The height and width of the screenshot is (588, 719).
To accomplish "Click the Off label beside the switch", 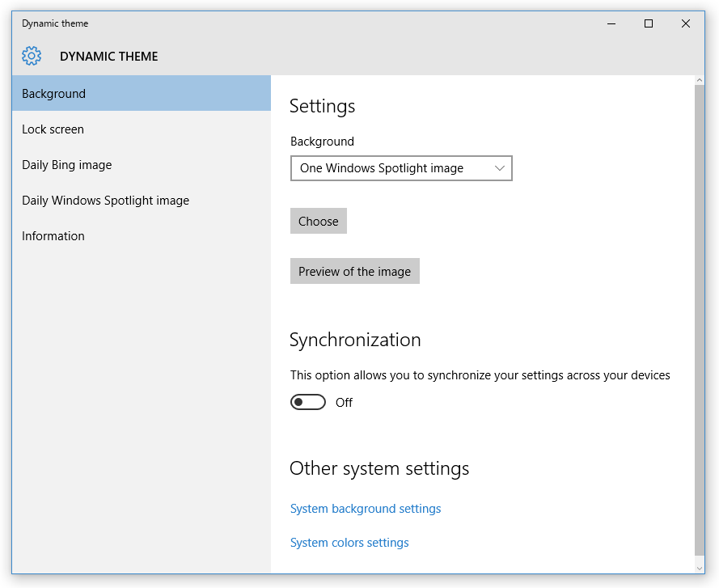I will click(344, 403).
